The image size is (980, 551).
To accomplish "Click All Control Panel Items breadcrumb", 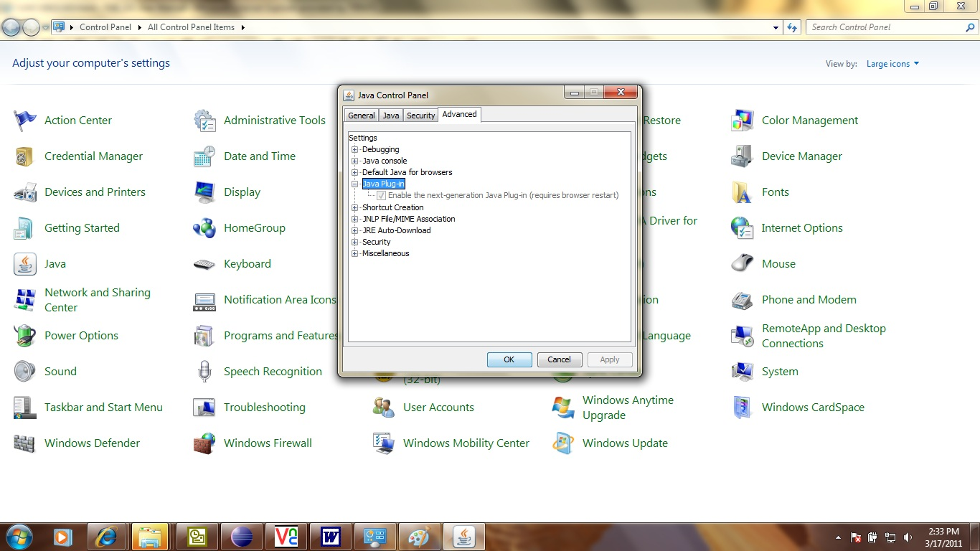I will 191,27.
